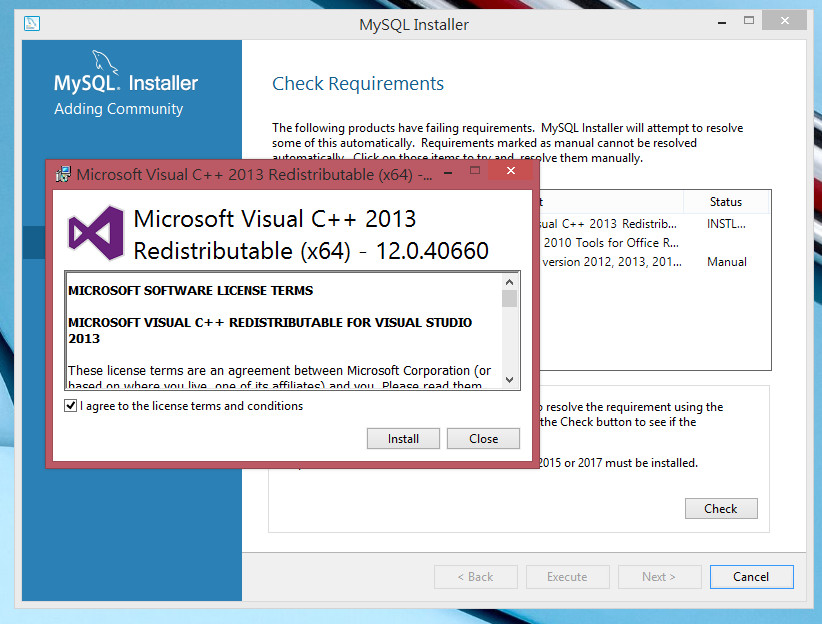Click the purple Visual Studio logo
The width and height of the screenshot is (822, 624).
(96, 233)
